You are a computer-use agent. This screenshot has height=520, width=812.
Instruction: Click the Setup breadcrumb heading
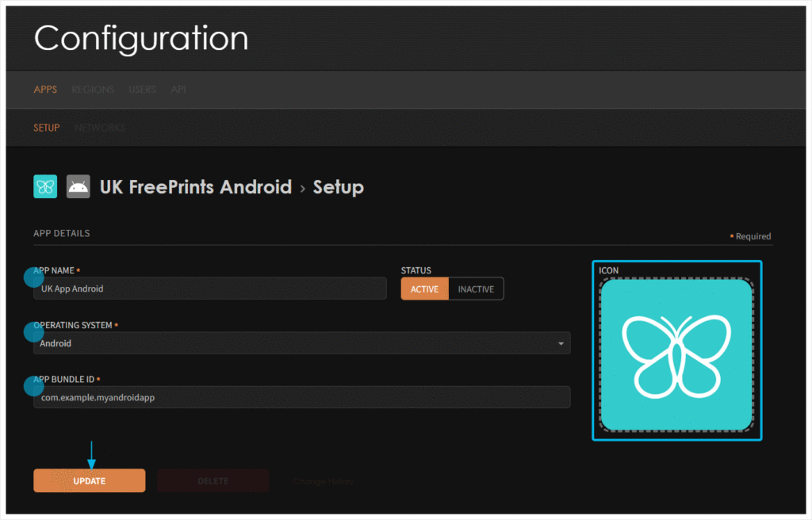338,186
